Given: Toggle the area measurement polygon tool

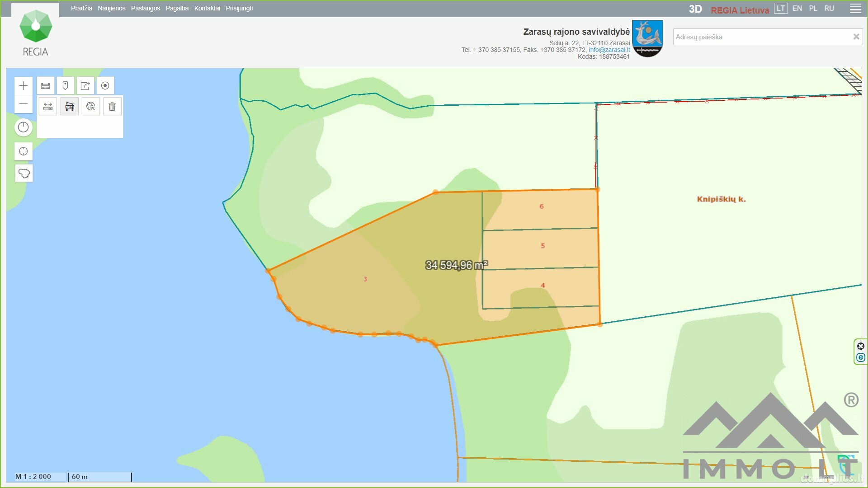Looking at the screenshot, I should tap(70, 107).
